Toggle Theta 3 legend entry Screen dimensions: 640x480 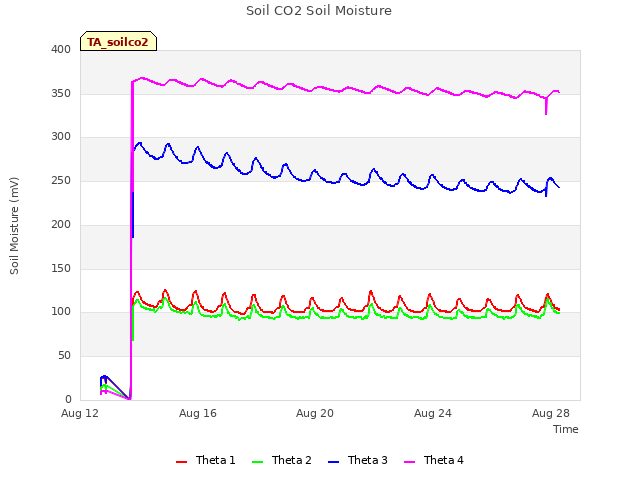tap(358, 460)
